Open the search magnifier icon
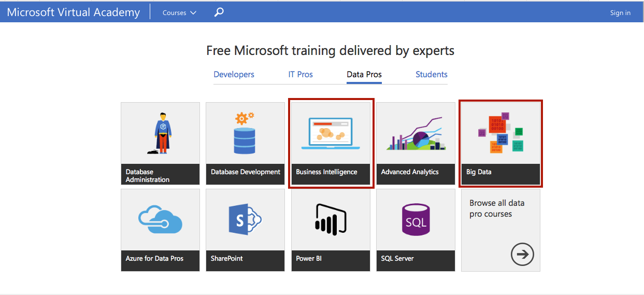The image size is (644, 295). coord(219,12)
